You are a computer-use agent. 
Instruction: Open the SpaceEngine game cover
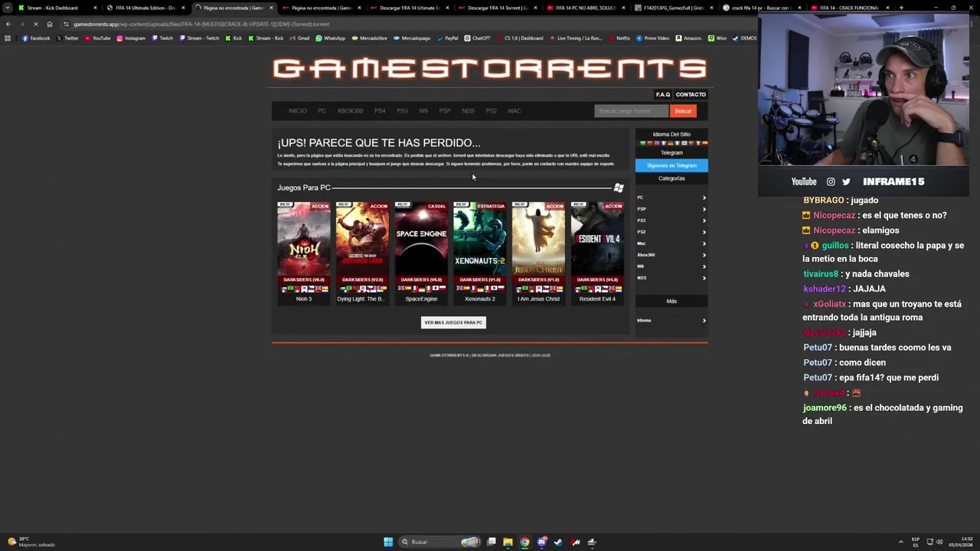click(x=421, y=239)
